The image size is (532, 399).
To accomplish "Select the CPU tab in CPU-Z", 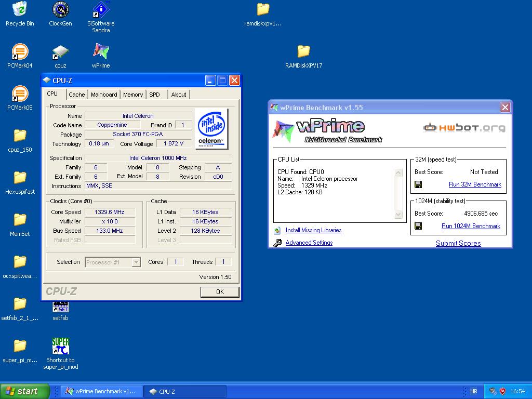I will 52,94.
